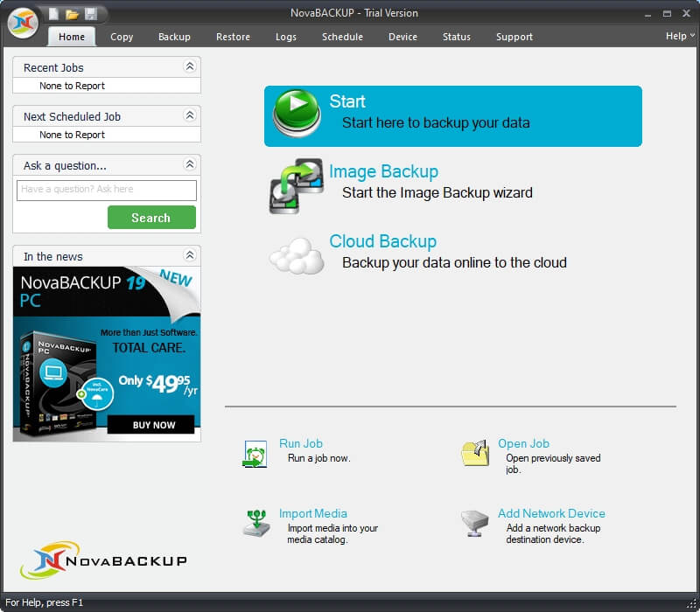
Task: Click the Import Media link
Action: 313,513
